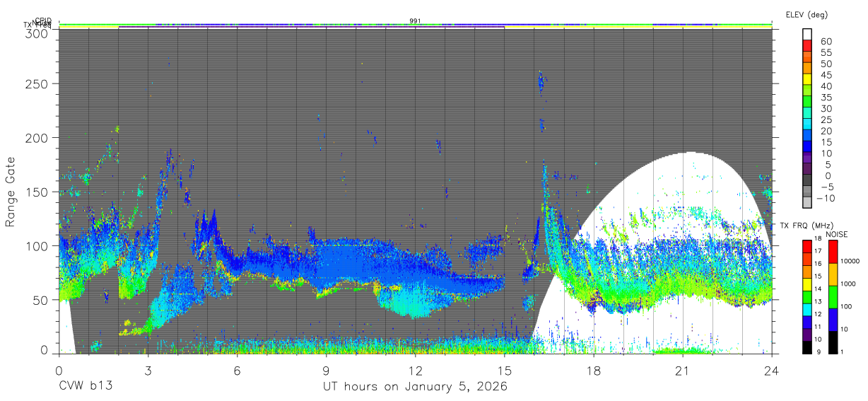This screenshot has width=868, height=401.
Task: Click the 35 label on the ELEV scale
Action: (x=826, y=98)
